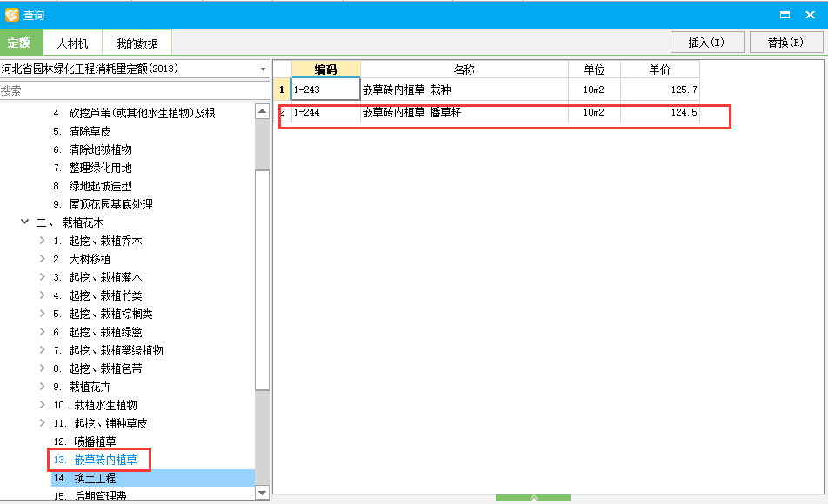Click the 查询 app logo icon
The height and width of the screenshot is (504, 828).
[11, 15]
